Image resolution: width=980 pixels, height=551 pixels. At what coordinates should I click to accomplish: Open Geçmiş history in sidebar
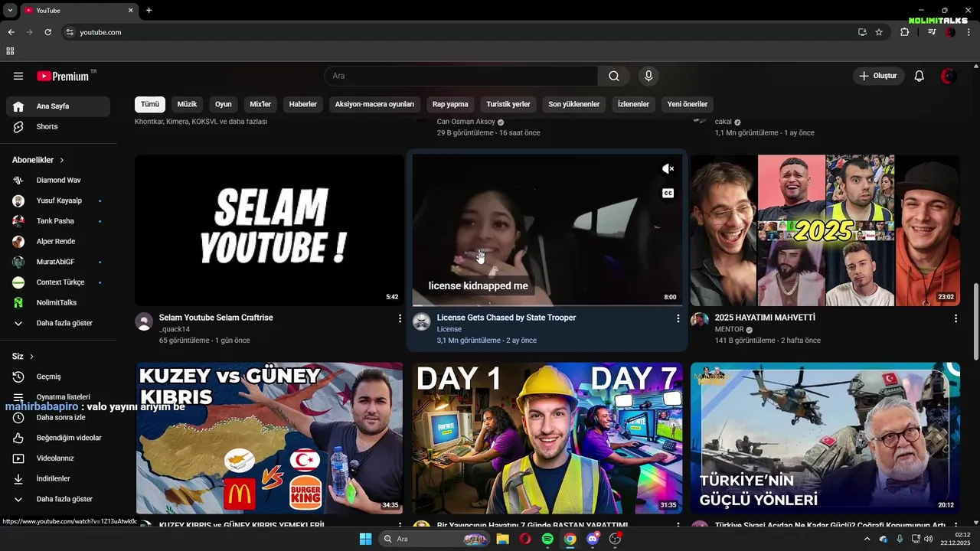pyautogui.click(x=58, y=377)
